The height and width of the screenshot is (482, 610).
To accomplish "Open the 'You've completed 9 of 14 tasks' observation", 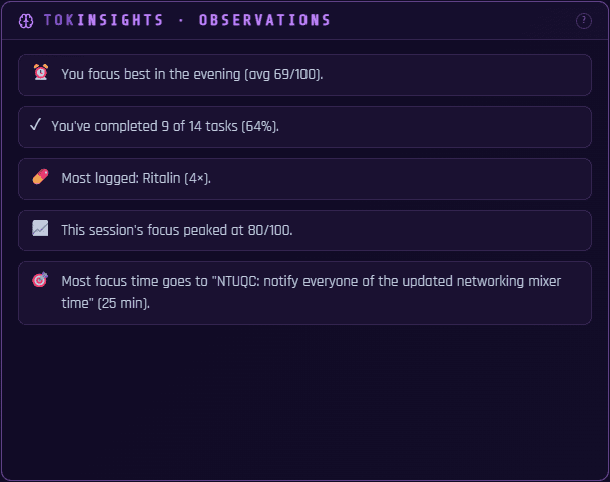I will pos(305,127).
